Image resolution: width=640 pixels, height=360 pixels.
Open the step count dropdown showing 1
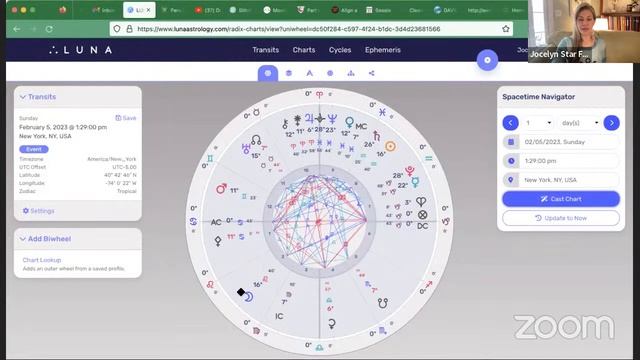(538, 123)
